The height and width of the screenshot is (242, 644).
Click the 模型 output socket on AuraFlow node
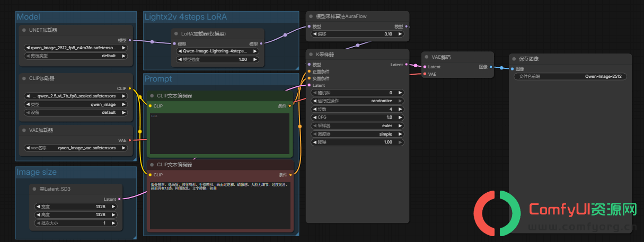[406, 26]
